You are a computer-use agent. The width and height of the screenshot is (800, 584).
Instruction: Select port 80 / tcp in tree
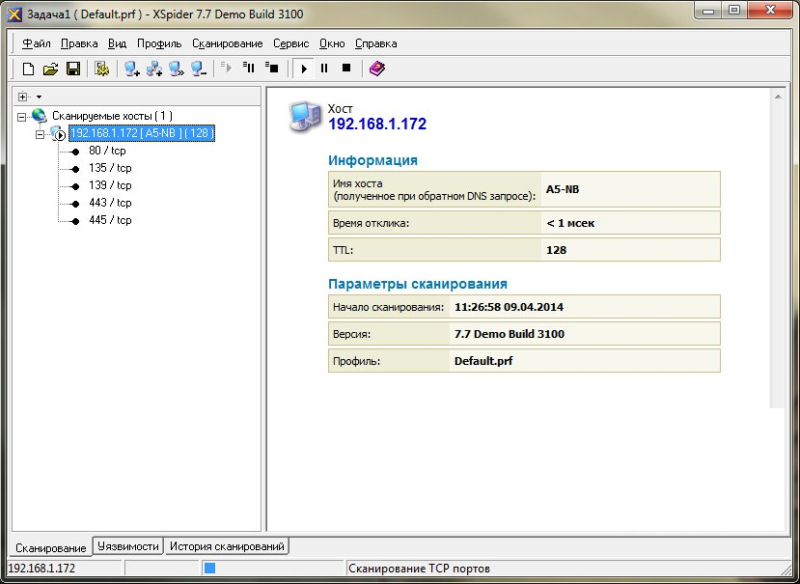(x=107, y=150)
